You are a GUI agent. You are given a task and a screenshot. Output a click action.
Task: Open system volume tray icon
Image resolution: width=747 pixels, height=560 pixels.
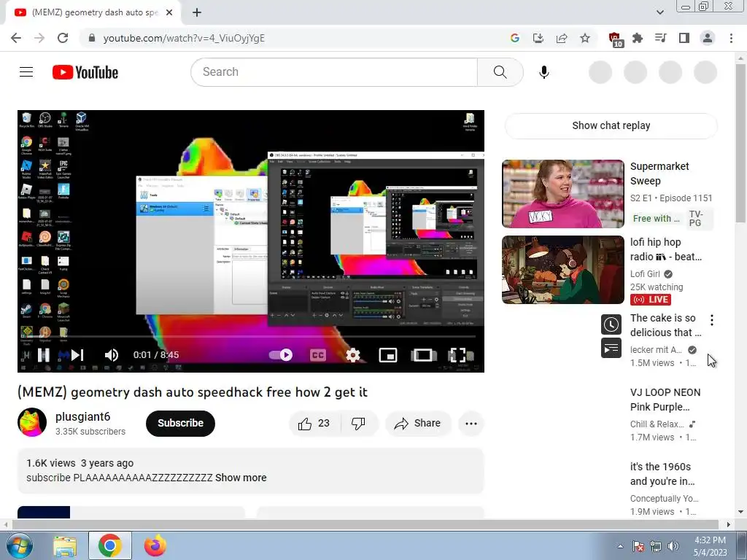pyautogui.click(x=673, y=546)
